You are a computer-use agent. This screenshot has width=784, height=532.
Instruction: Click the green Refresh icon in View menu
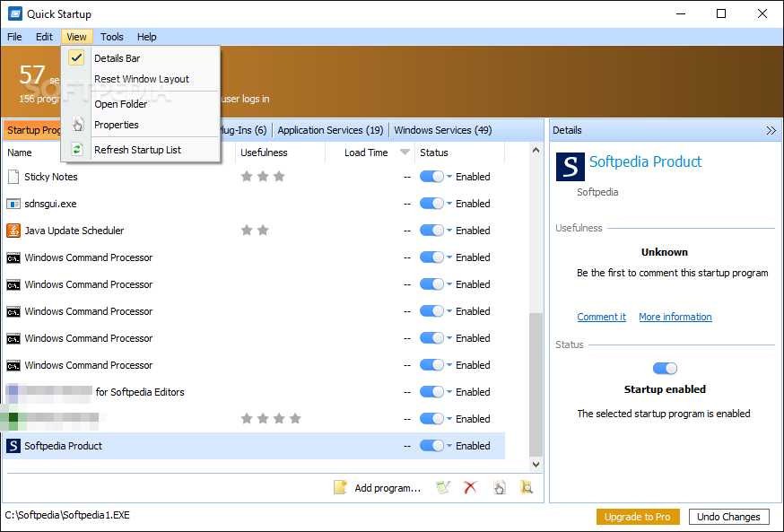(77, 150)
